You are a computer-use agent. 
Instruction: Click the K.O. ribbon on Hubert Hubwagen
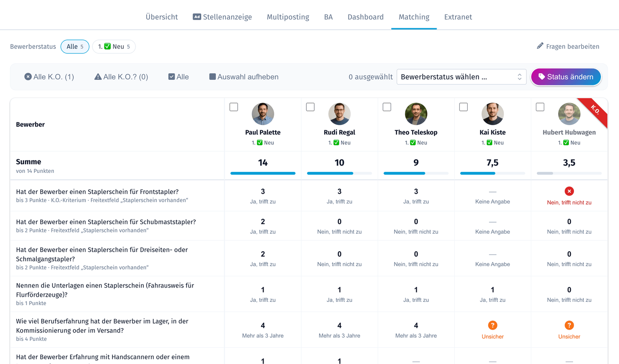tap(595, 110)
